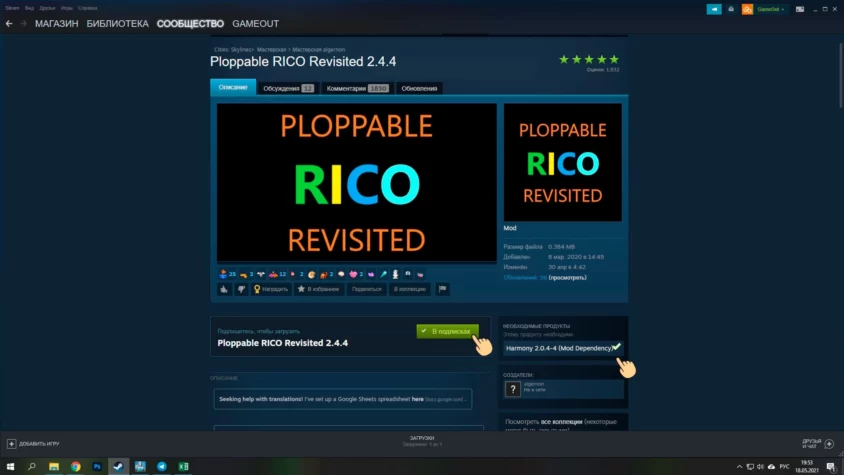Open the МАГАЗИН store section
Viewport: 844px width, 475px height.
pos(57,24)
